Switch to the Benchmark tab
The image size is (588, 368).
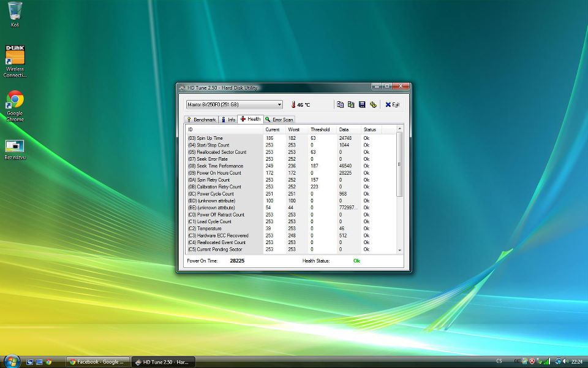coord(201,120)
